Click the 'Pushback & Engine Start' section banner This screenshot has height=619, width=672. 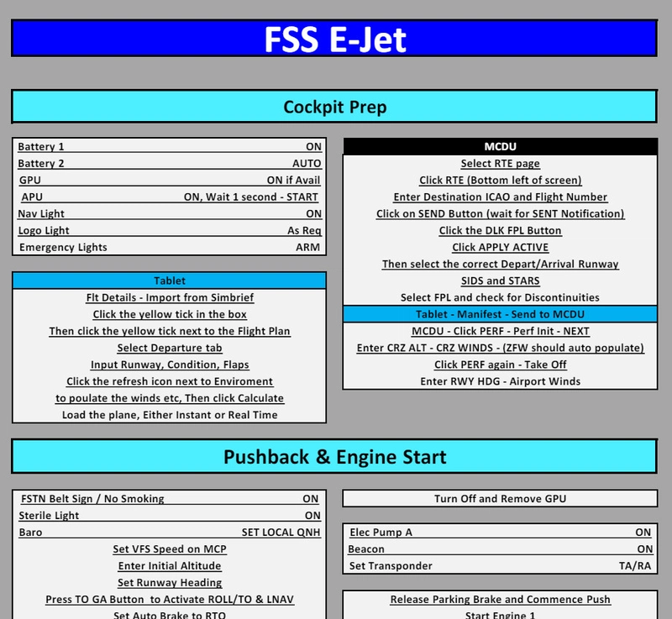(x=335, y=458)
